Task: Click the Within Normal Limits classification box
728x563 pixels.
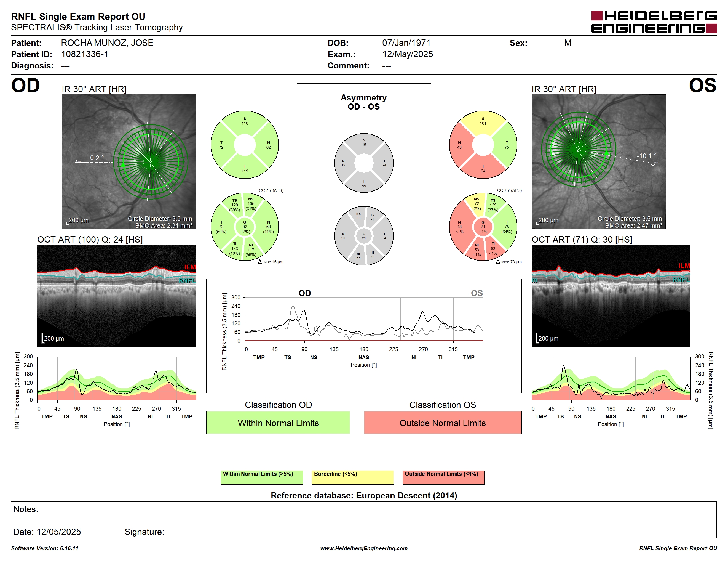Action: click(278, 423)
